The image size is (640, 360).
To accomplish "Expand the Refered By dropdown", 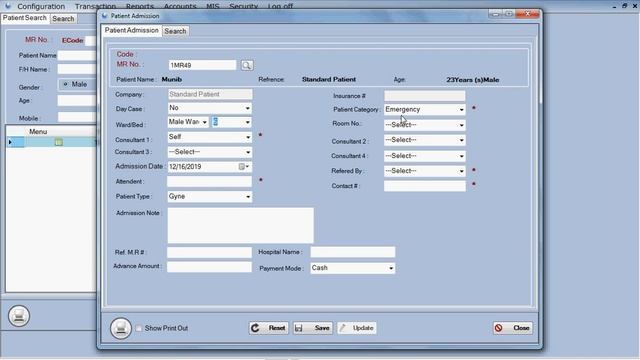I will pyautogui.click(x=462, y=171).
